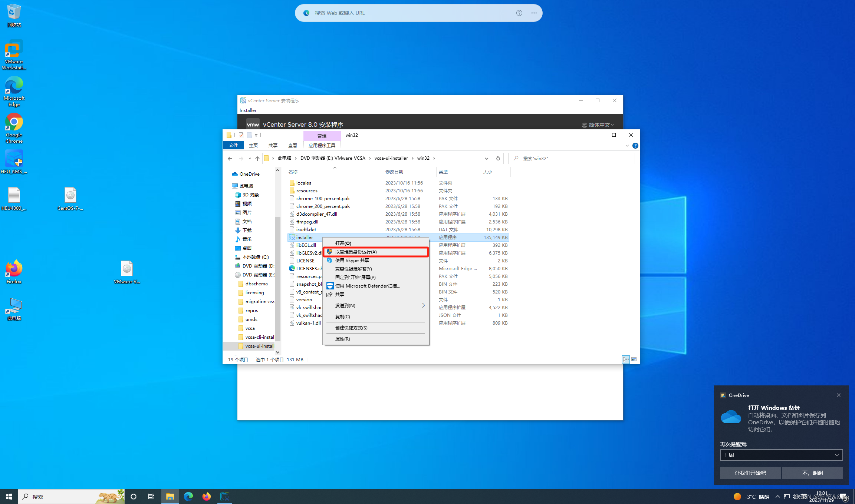The width and height of the screenshot is (855, 504).
Task: Open Google Chrome desktop shortcut
Action: (14, 128)
